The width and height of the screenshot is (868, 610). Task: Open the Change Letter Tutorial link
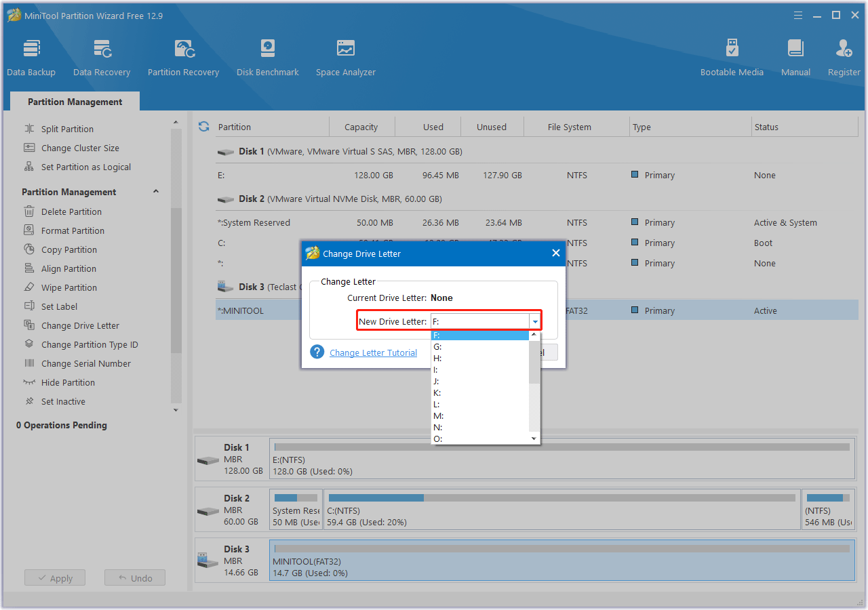click(373, 352)
